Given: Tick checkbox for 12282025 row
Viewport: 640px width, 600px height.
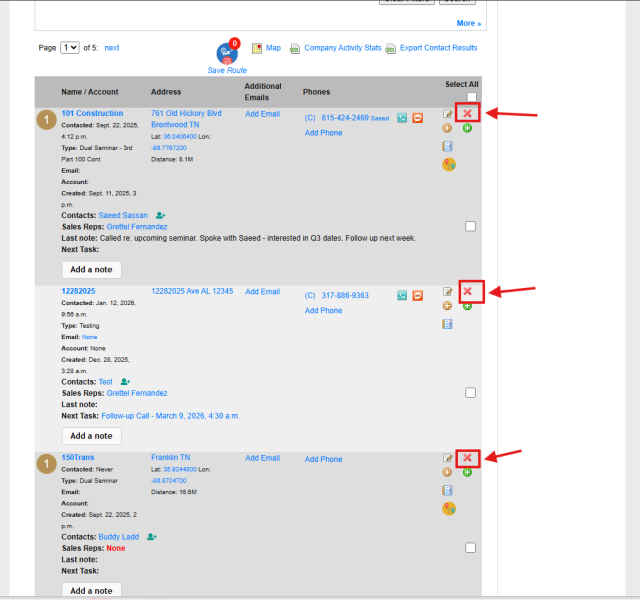Looking at the screenshot, I should pos(470,393).
